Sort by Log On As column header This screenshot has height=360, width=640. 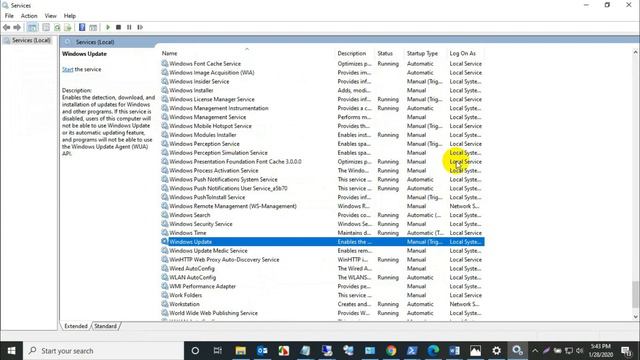(x=466, y=53)
